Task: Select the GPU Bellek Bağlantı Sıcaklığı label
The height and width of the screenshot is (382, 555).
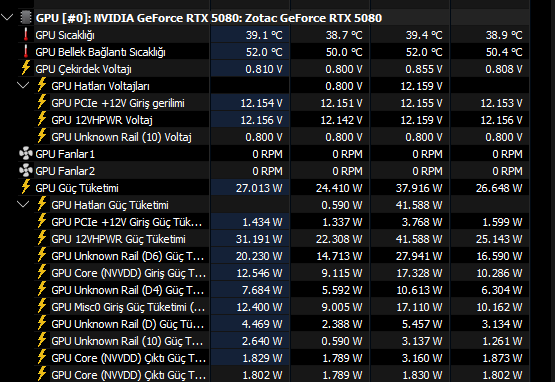Action: (100, 52)
